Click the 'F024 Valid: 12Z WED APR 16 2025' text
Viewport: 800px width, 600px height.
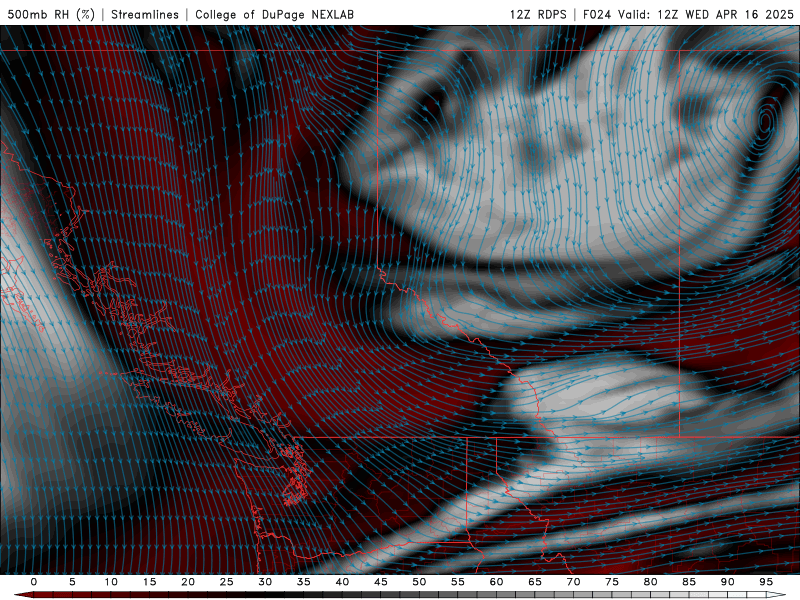tap(688, 14)
